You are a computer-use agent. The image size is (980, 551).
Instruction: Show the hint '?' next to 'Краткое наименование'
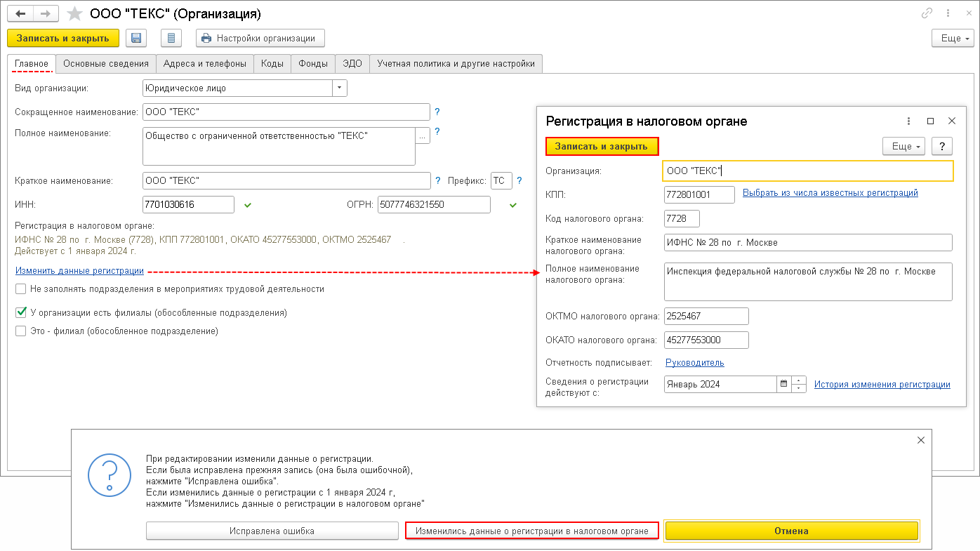click(437, 180)
